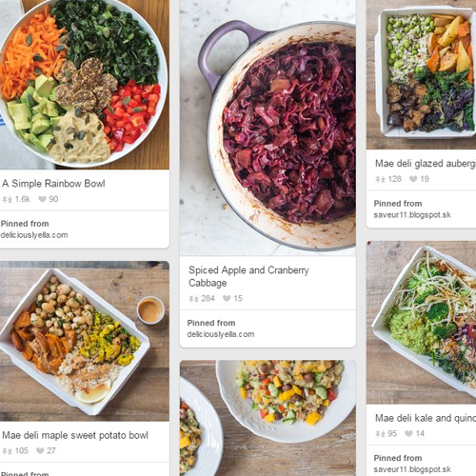Open the red cabbage pot photo

268,128
